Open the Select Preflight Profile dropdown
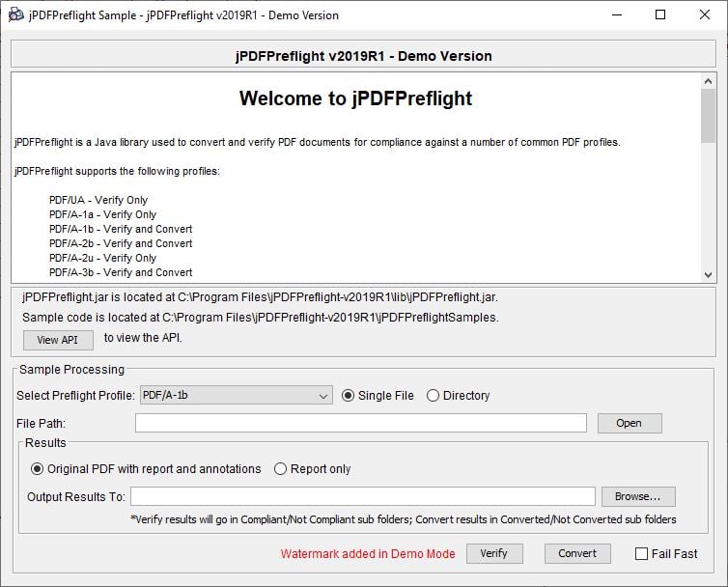This screenshot has height=587, width=728. click(x=236, y=395)
